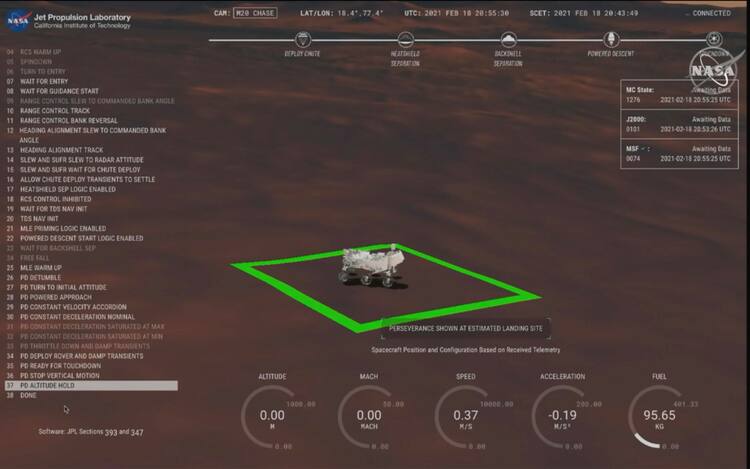Select step 34 PD DEPLOY ROVER row
750x469 pixels.
(x=75, y=356)
